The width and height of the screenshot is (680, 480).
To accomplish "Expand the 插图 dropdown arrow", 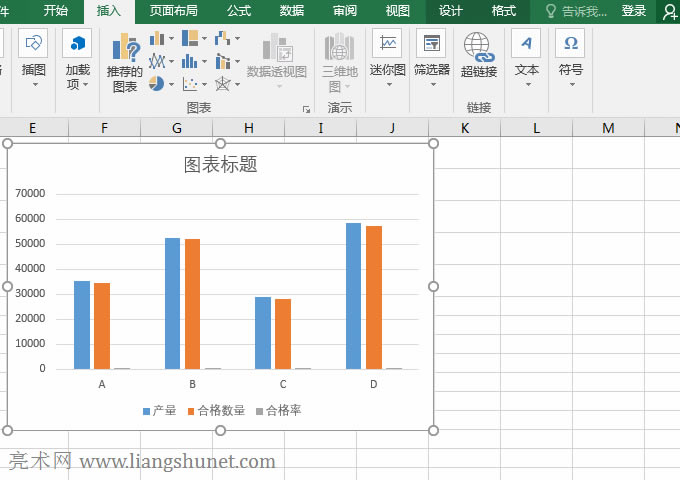I will coord(35,85).
